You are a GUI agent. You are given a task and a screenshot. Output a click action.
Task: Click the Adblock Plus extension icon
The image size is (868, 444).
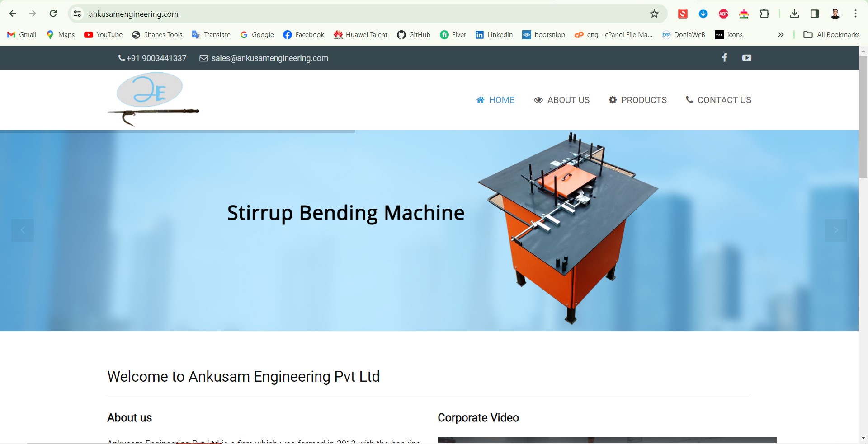coord(723,14)
